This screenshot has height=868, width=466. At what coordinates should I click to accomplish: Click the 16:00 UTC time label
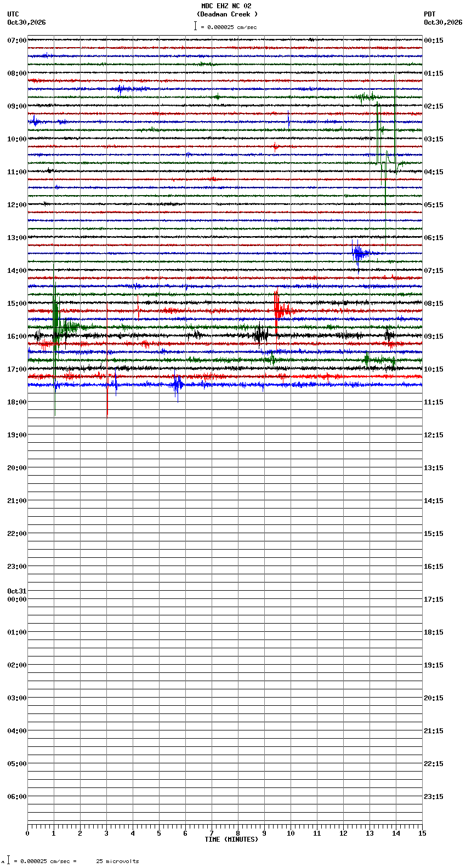point(17,336)
